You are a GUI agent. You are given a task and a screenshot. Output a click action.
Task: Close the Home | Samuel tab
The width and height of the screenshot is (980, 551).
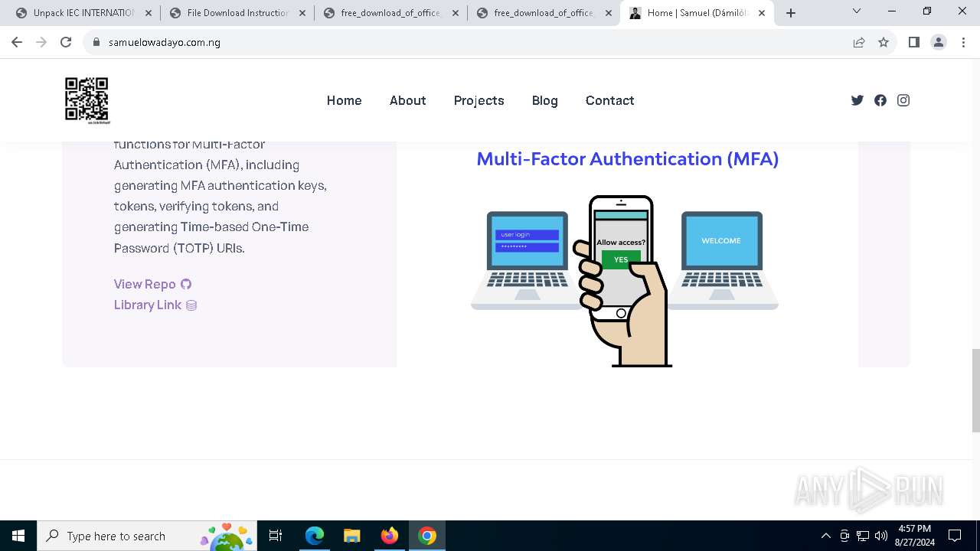pos(762,13)
